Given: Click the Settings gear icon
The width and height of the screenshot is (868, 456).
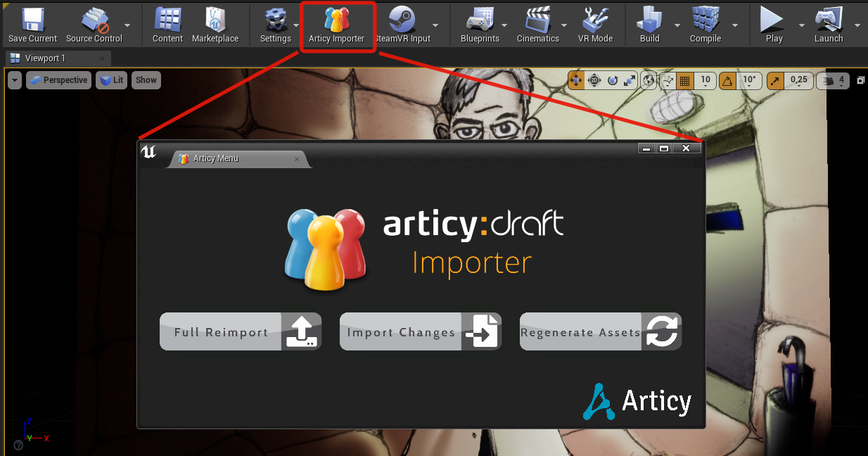Looking at the screenshot, I should click(x=275, y=19).
